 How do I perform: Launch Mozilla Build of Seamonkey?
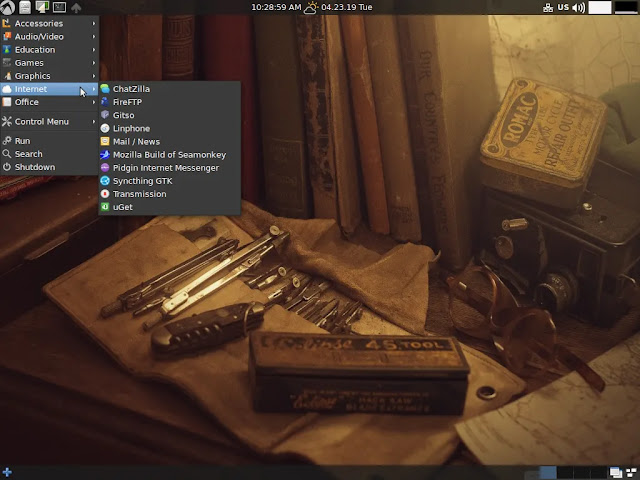(x=169, y=154)
